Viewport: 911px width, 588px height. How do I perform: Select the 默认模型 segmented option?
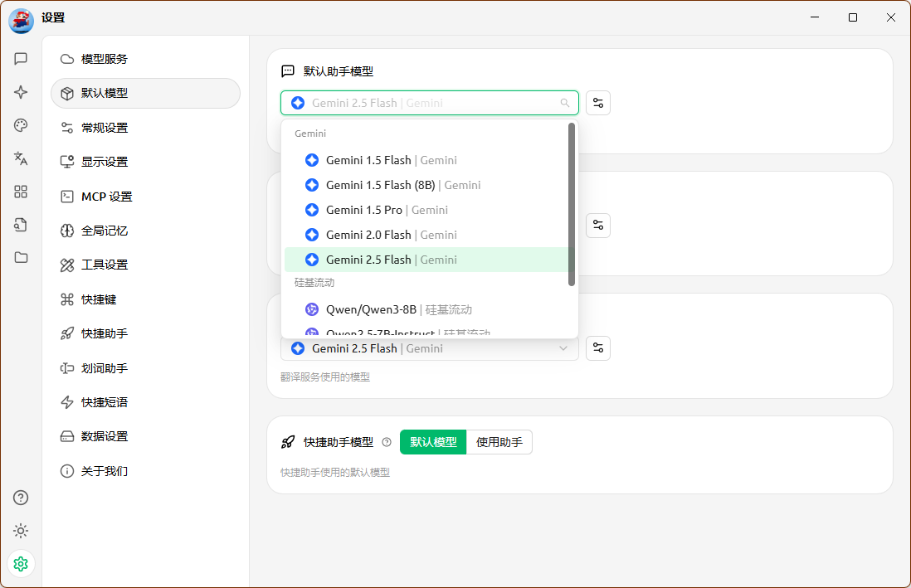tap(433, 442)
